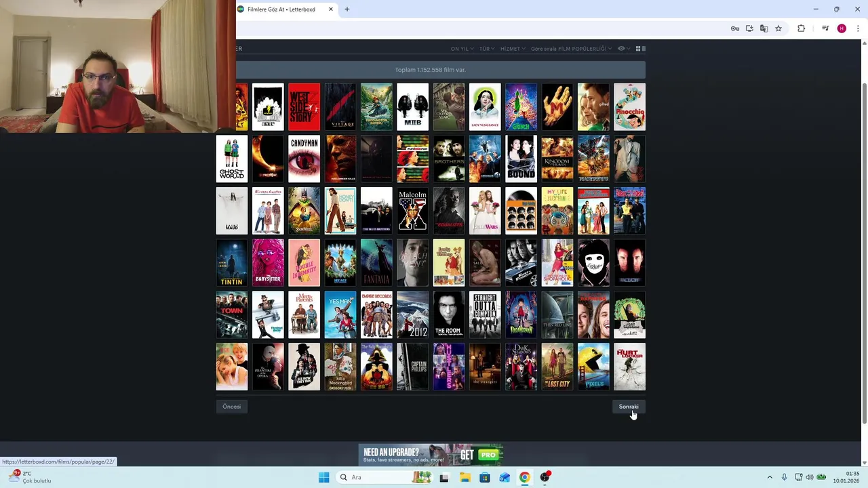Switch to the small grid view icon
Image resolution: width=868 pixels, height=488 pixels.
point(638,49)
